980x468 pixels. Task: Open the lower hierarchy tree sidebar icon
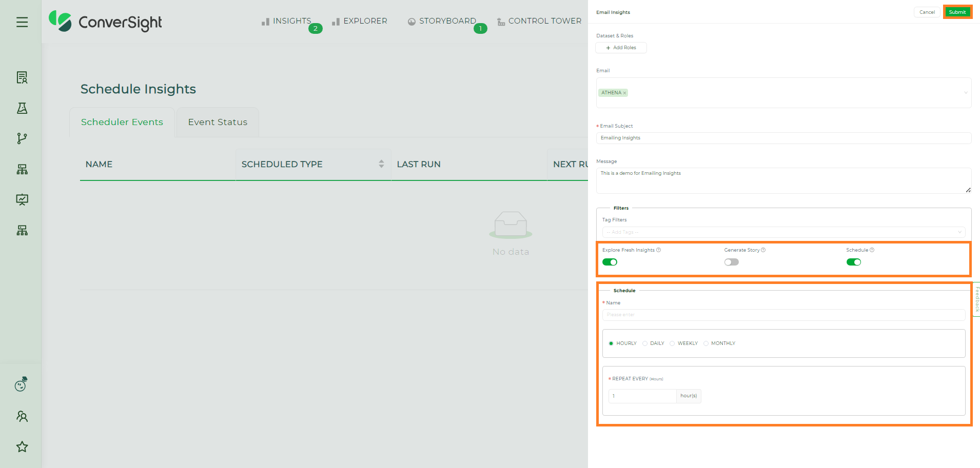22,230
